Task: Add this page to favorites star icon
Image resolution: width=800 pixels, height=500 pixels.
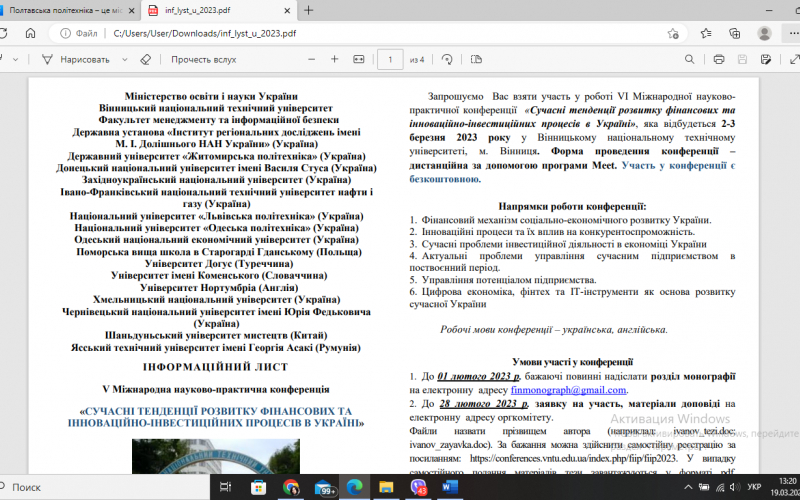Action: (x=673, y=34)
